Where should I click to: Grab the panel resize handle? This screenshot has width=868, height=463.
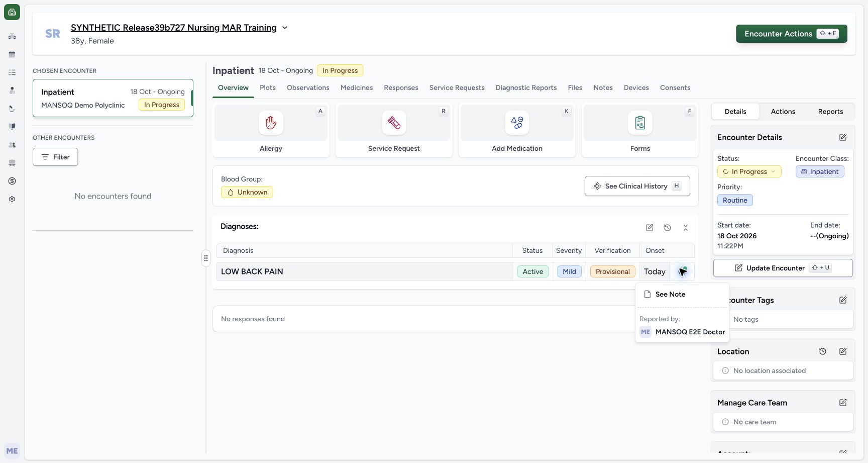pos(206,258)
